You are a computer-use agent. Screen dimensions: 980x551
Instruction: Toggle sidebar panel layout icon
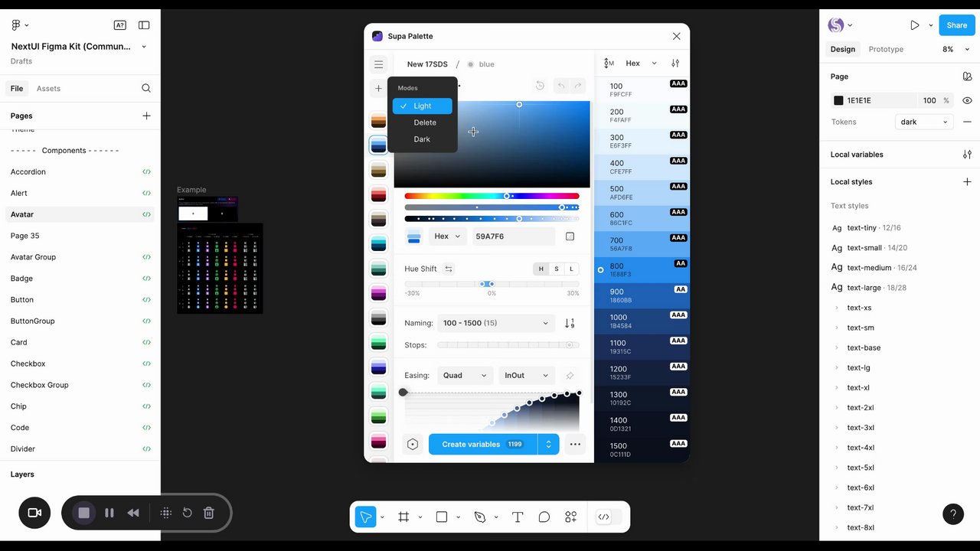click(x=144, y=25)
